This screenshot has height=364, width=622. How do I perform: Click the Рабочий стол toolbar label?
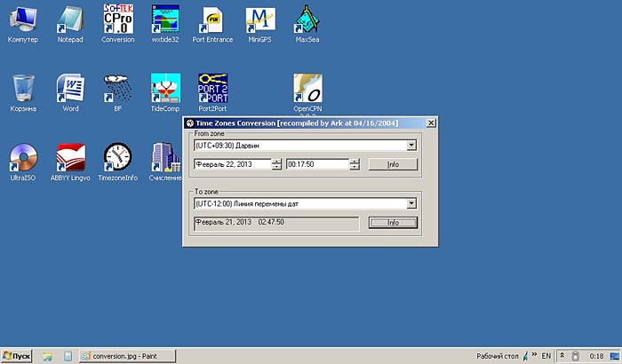(497, 356)
